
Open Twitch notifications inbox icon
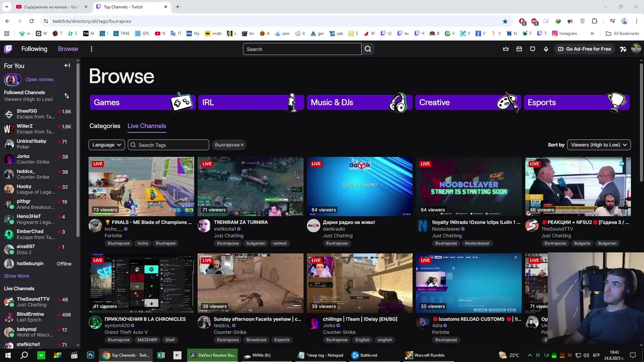(x=519, y=49)
